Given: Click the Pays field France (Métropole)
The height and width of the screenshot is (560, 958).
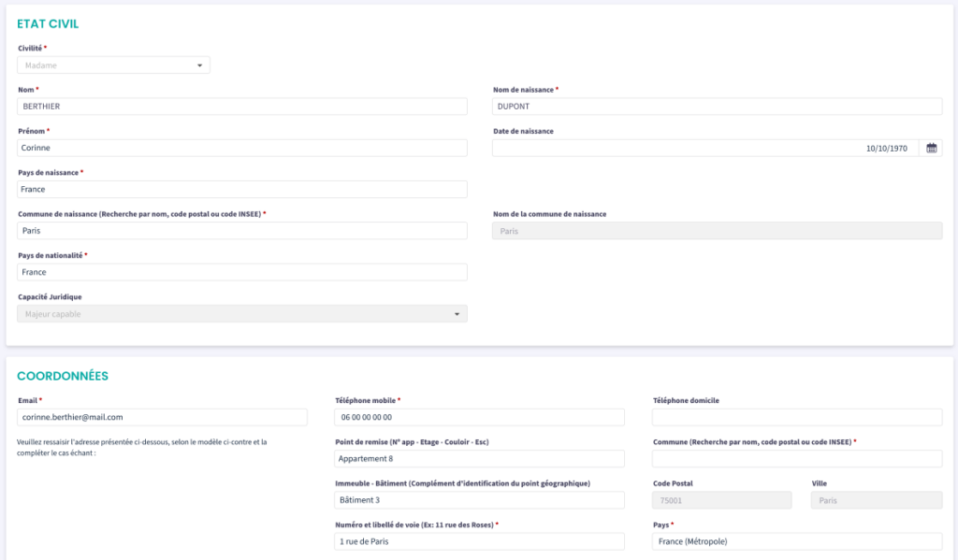Looking at the screenshot, I should pyautogui.click(x=796, y=541).
